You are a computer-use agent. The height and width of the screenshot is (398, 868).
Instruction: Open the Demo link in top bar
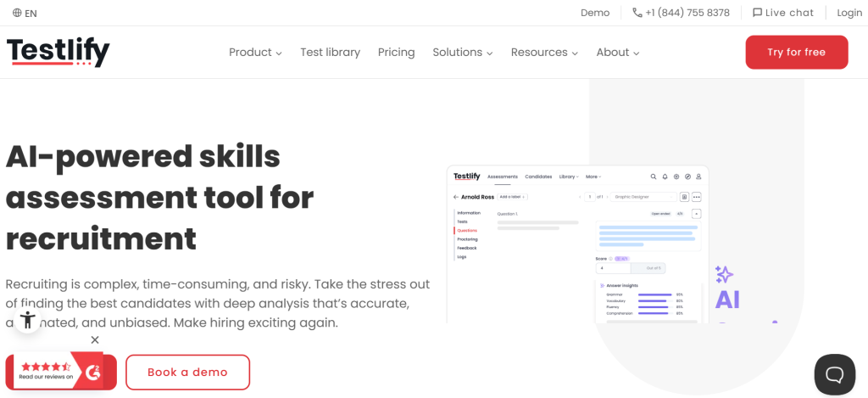click(595, 13)
